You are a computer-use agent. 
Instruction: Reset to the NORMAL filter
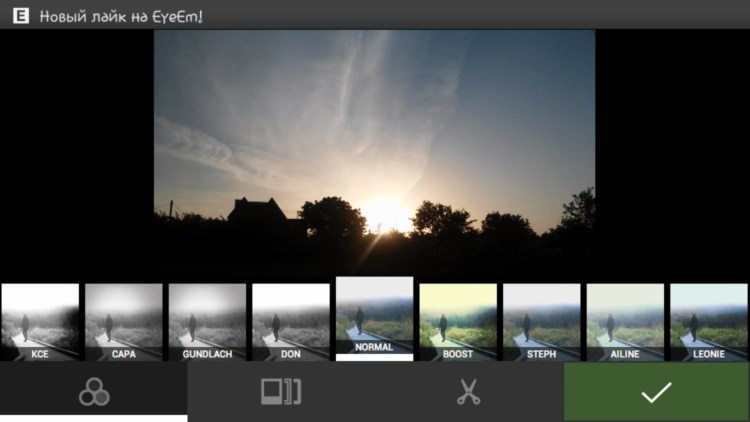point(374,315)
